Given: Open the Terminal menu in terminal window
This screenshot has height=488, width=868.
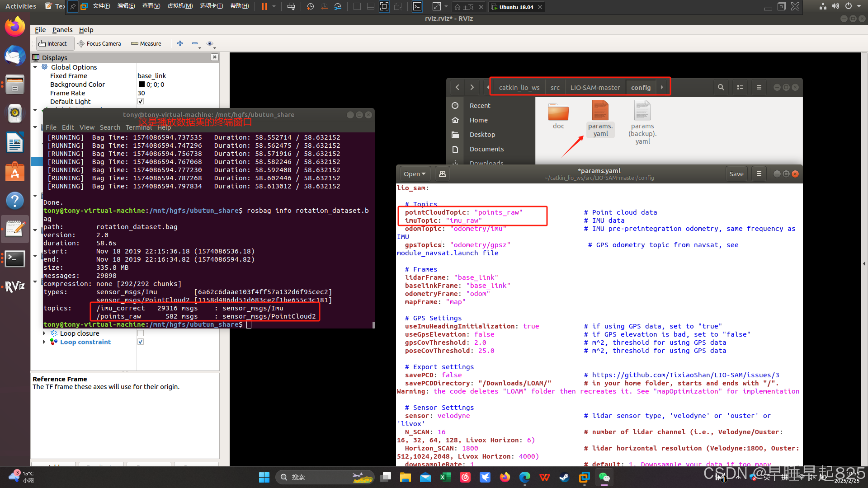Looking at the screenshot, I should tap(138, 127).
